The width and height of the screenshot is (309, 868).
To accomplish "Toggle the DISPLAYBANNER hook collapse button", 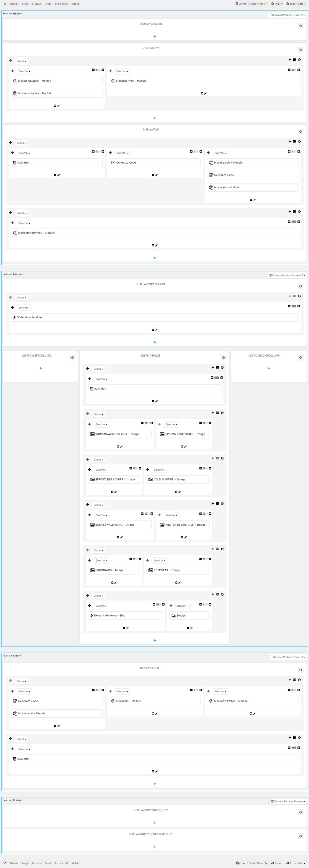I will coord(301,26).
